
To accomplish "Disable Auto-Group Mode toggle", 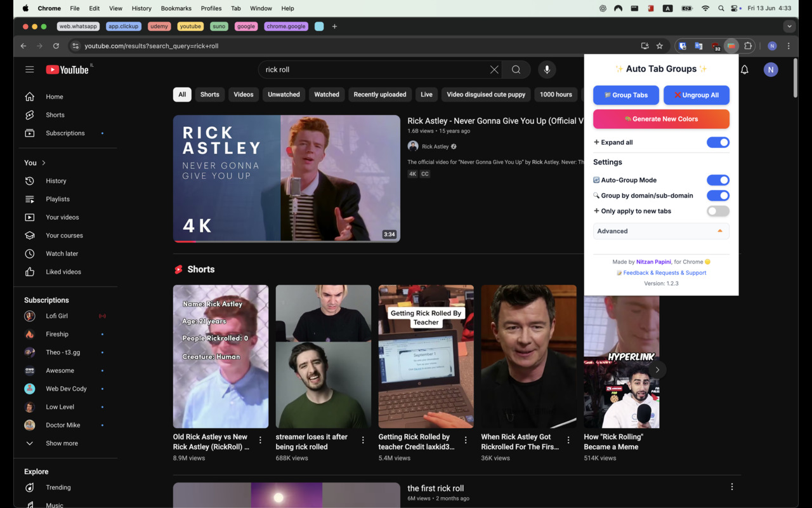I will tap(717, 180).
